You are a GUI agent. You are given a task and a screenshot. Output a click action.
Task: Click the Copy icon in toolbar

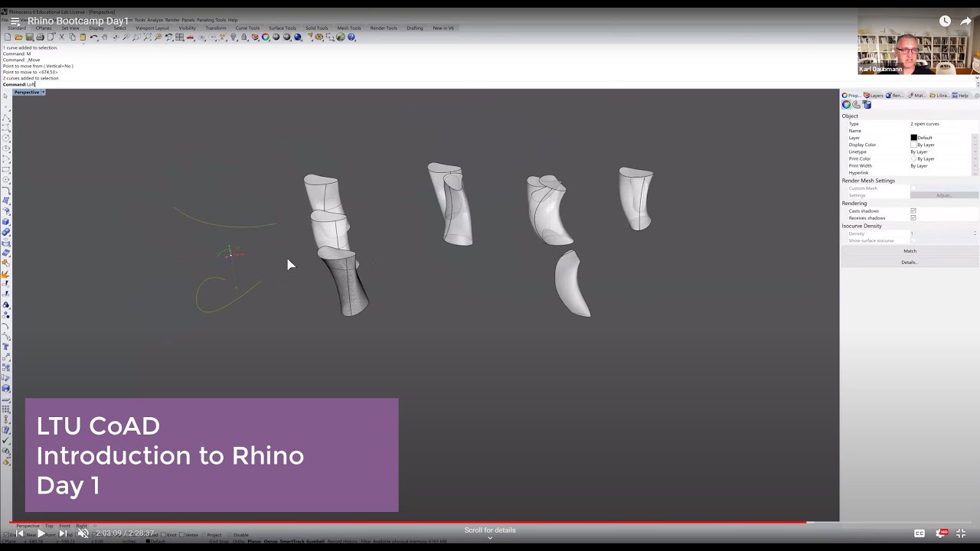pos(73,37)
